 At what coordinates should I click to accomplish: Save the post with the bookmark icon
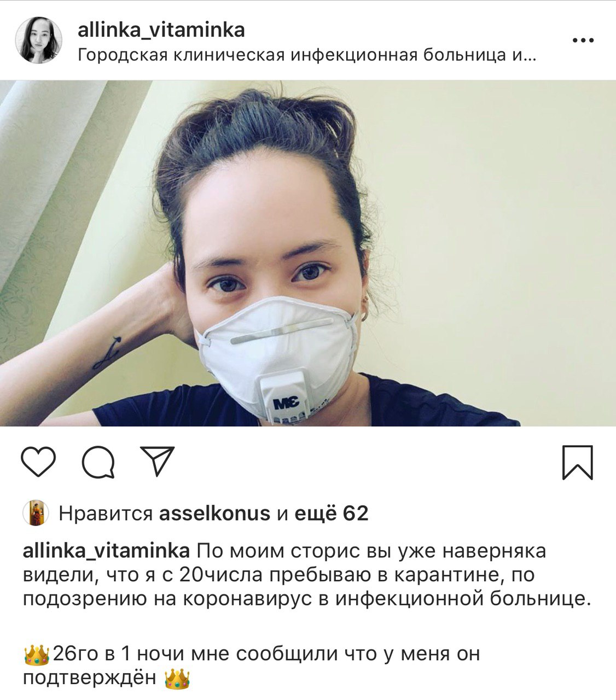[x=577, y=463]
